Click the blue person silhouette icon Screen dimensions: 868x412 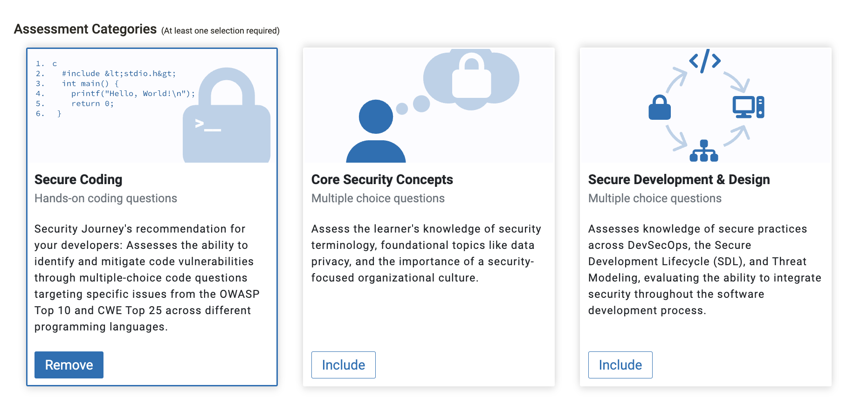376,131
